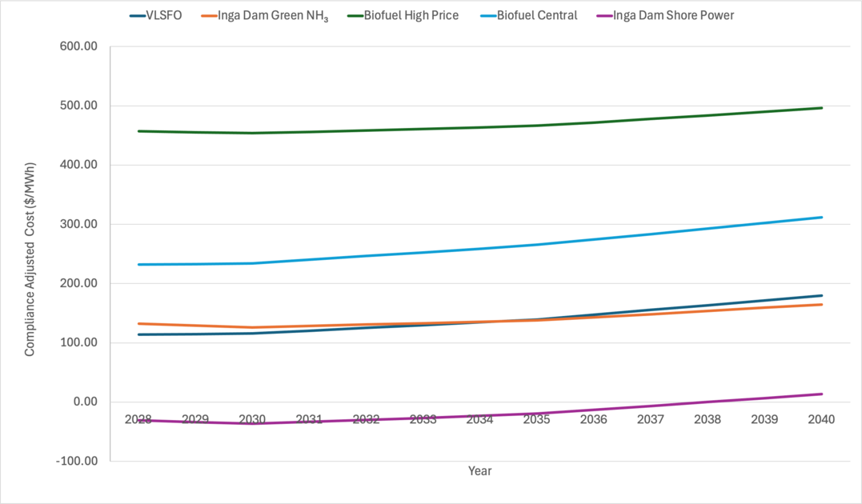Click the 600.00 y-axis label

click(78, 46)
